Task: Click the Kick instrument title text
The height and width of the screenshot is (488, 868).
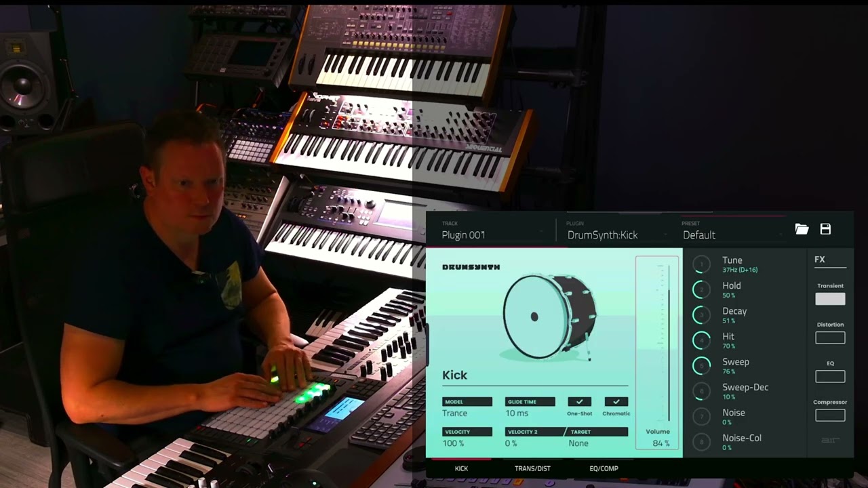Action: click(x=455, y=375)
